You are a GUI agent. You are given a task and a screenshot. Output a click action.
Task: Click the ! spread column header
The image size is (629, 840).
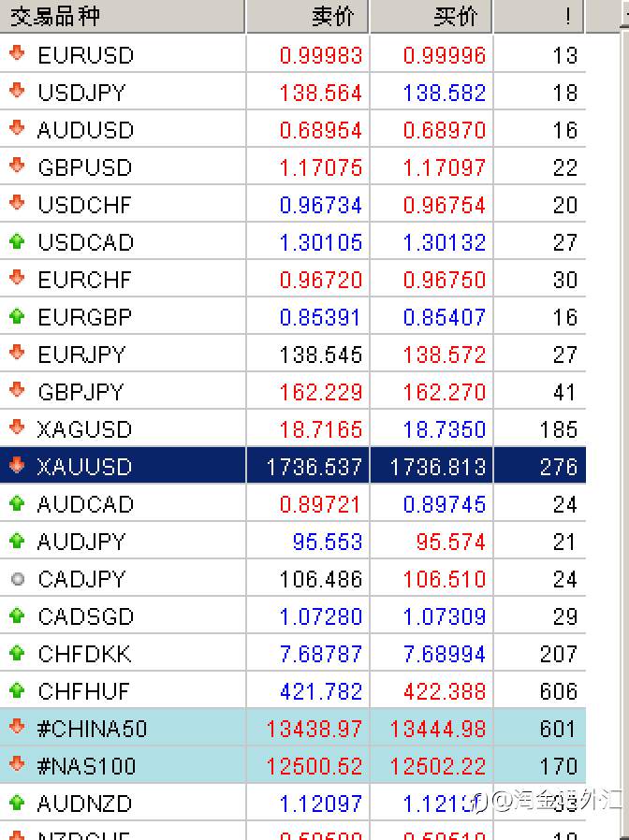539,16
